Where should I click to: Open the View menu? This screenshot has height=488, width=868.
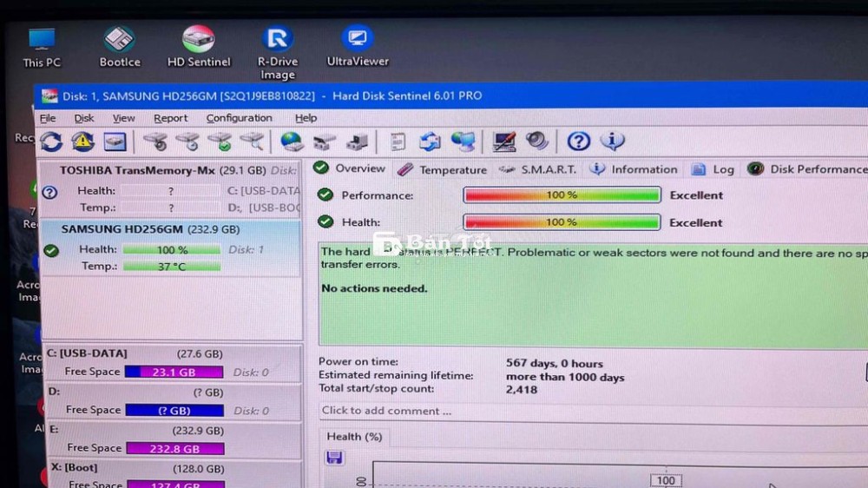click(123, 118)
